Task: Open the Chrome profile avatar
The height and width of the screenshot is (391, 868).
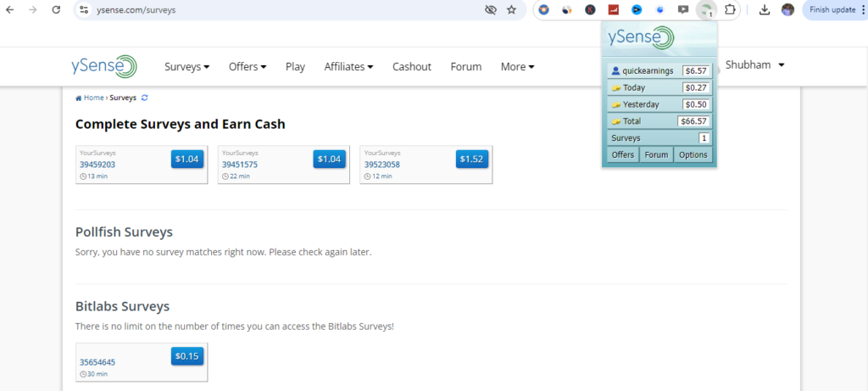Action: (787, 9)
